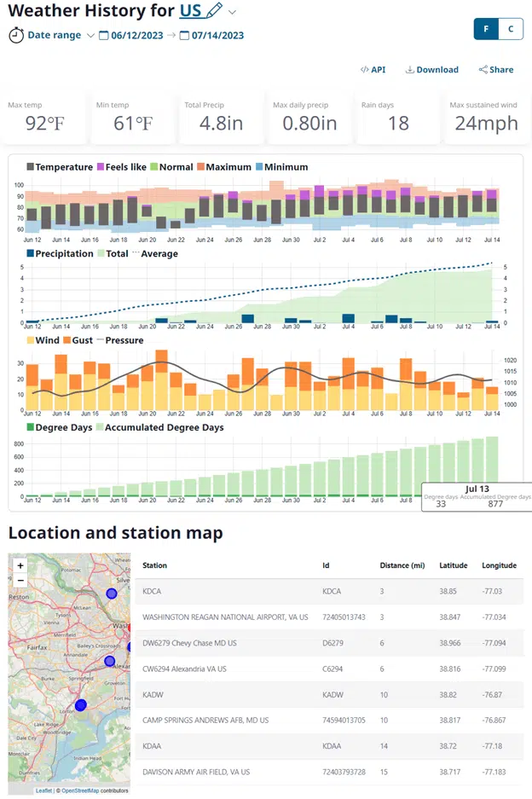Zoom out on the station map

click(20, 581)
